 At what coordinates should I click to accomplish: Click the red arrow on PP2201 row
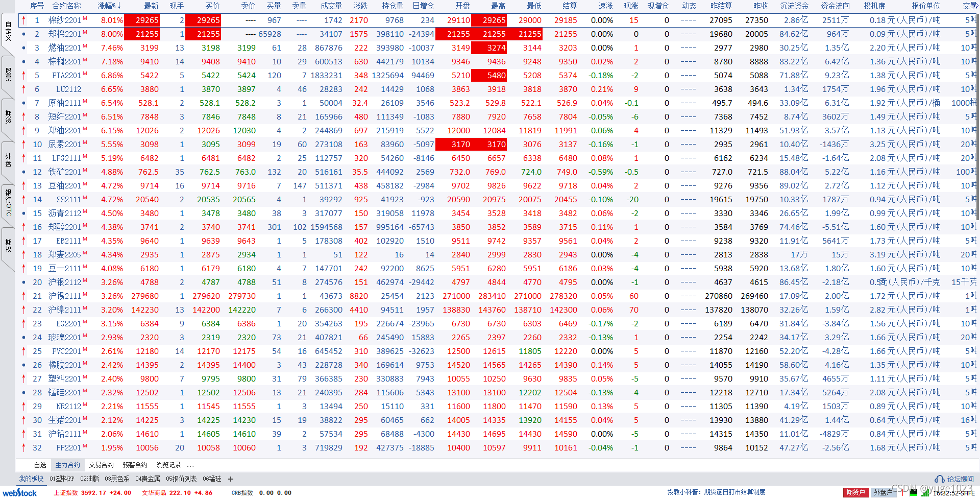coord(23,447)
